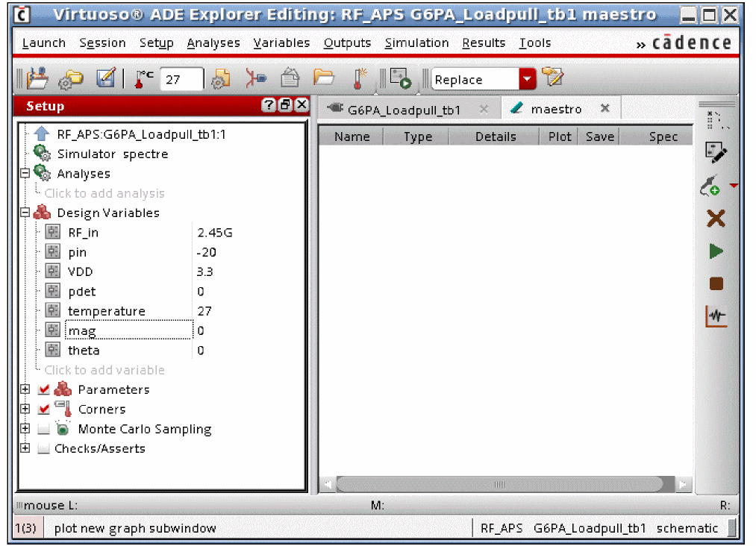The height and width of the screenshot is (546, 756).
Task: Click the horizontal scrollbar thumb in outputs pane
Action: click(x=499, y=484)
